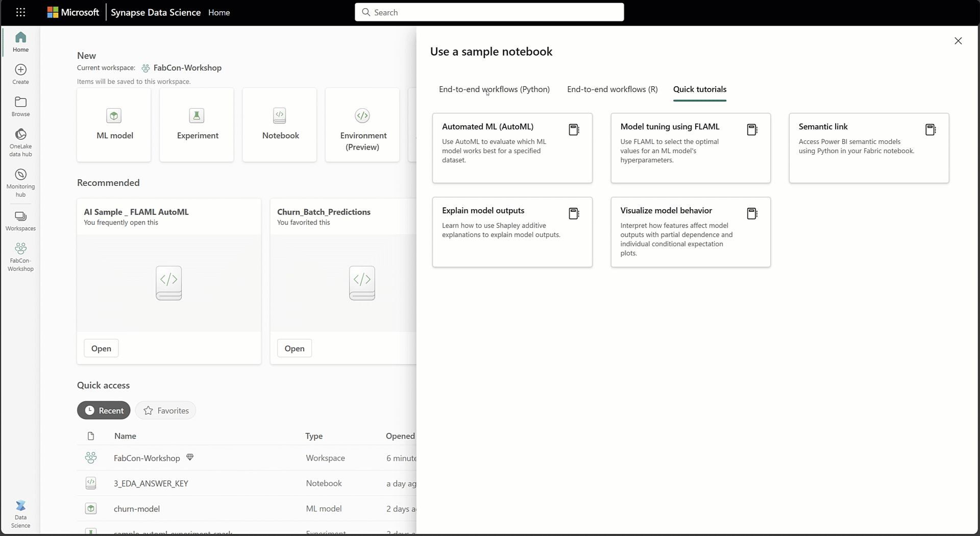The width and height of the screenshot is (980, 536).
Task: Click the Microsoft logo
Action: tap(73, 12)
